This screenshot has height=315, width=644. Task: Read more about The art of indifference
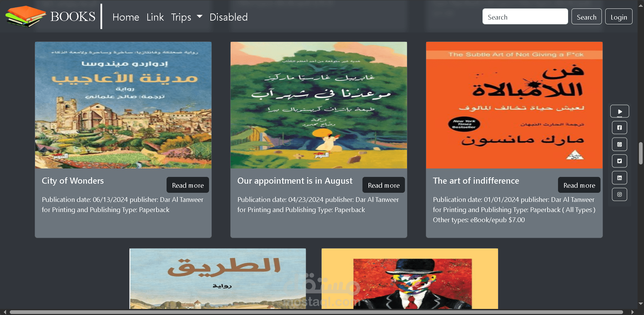coord(579,185)
